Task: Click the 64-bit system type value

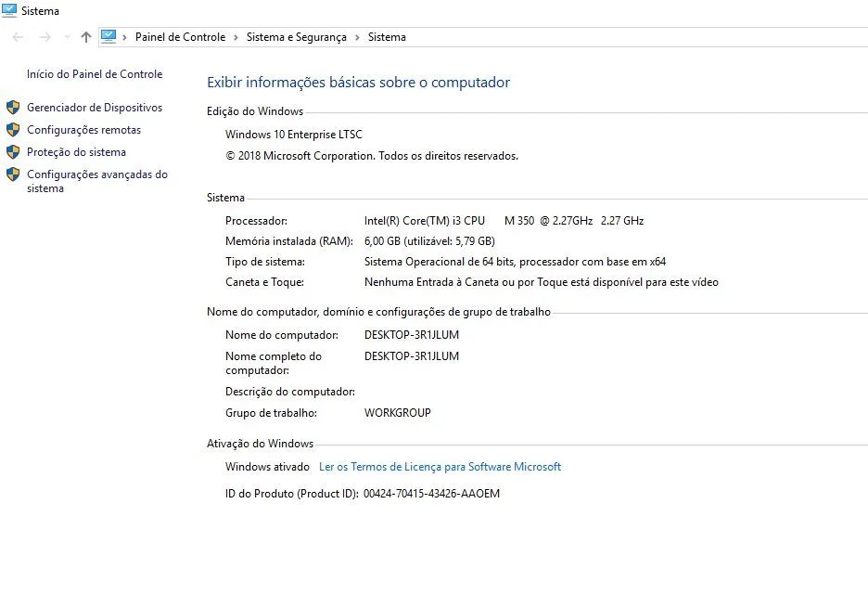Action: click(515, 262)
